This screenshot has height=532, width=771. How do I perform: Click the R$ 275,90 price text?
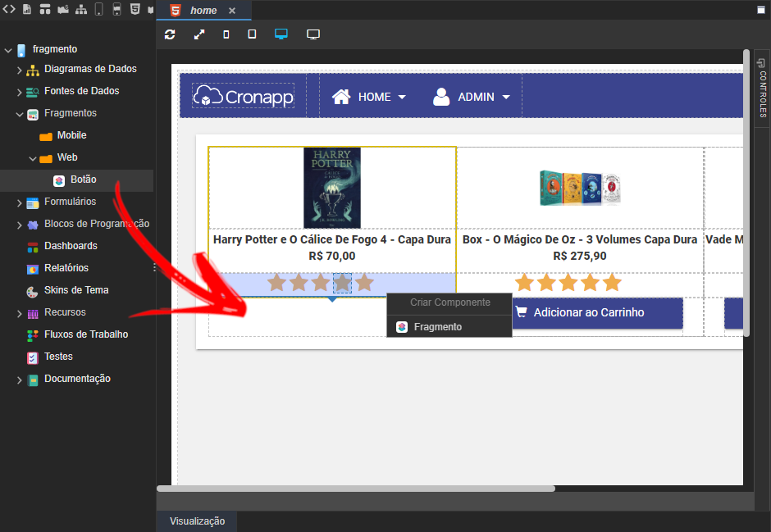[x=580, y=256]
